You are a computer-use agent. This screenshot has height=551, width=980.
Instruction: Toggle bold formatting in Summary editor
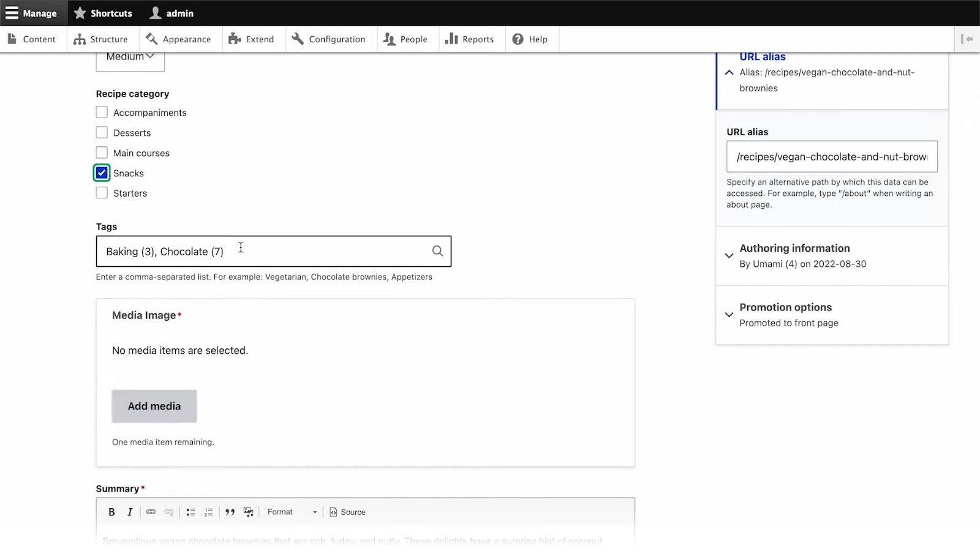111,512
